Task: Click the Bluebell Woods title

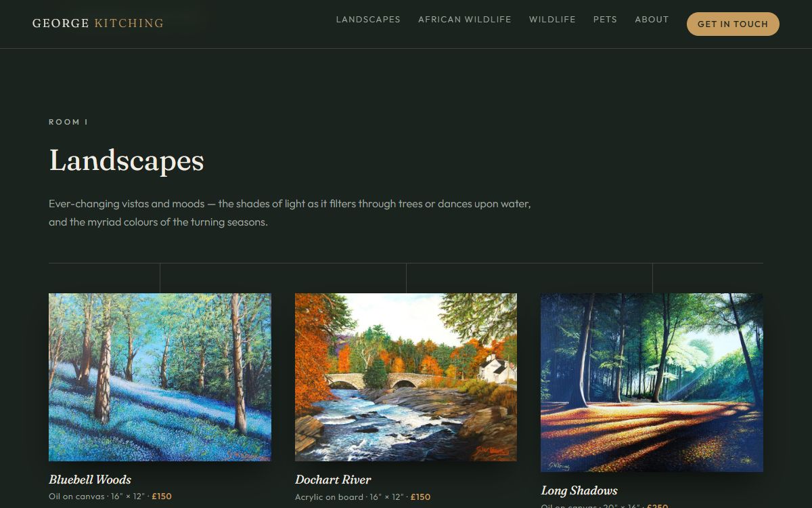Action: tap(90, 480)
